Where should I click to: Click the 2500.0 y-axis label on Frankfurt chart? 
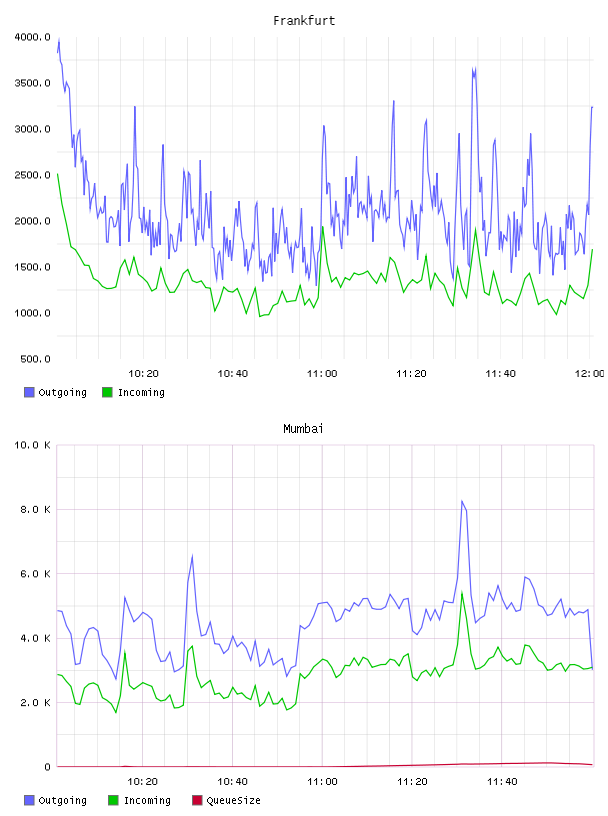(x=32, y=175)
